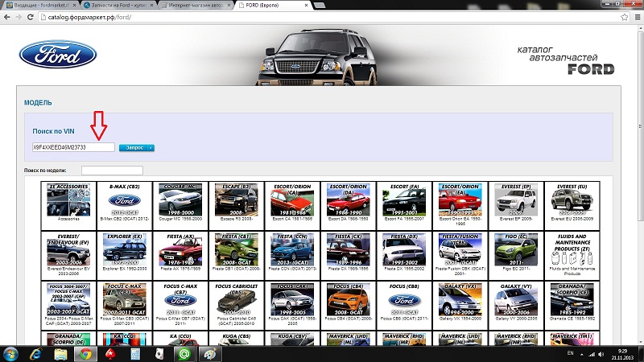Click the Поиск по модели input
This screenshot has height=362, width=644.
[112, 171]
